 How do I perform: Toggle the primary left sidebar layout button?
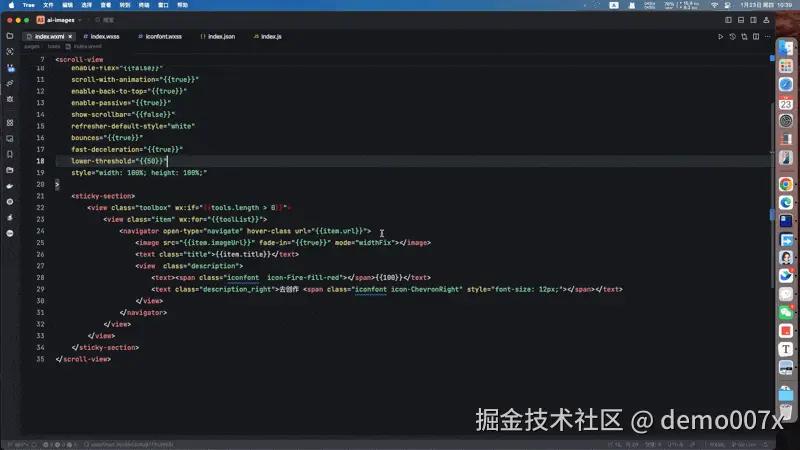click(x=728, y=20)
